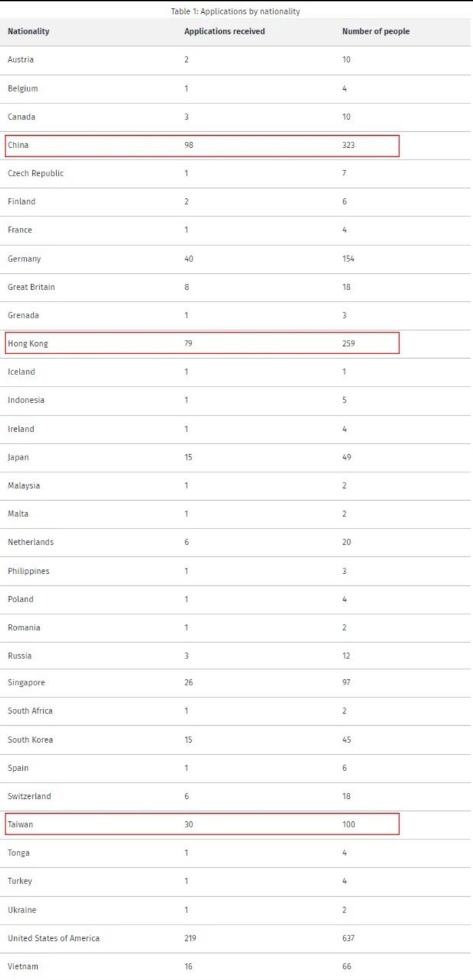Click the Czech Republic row label

point(36,174)
